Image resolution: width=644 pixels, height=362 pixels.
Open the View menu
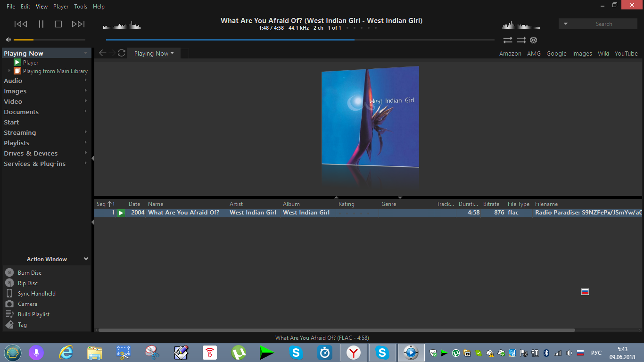[x=42, y=7]
